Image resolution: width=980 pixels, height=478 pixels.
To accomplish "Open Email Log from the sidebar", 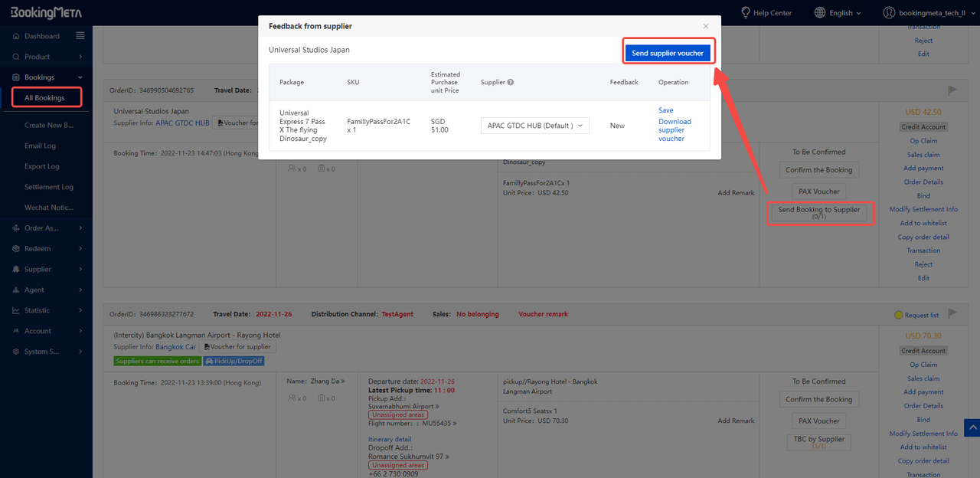I will pyautogui.click(x=40, y=146).
